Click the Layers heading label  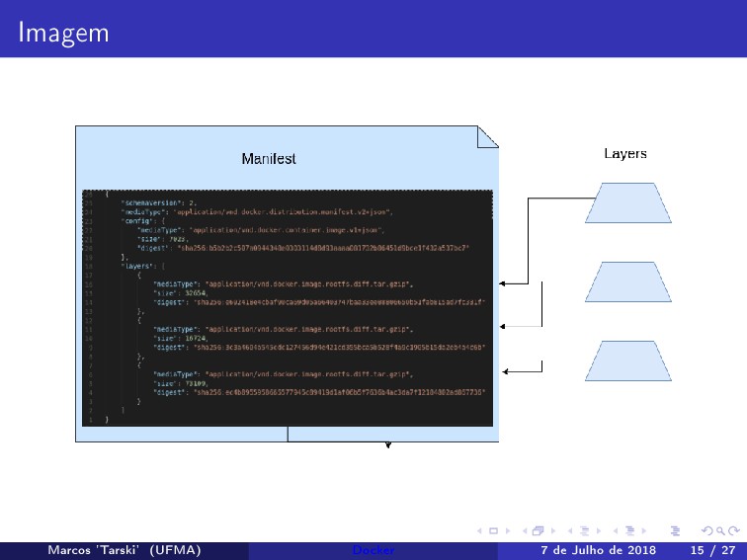pyautogui.click(x=625, y=154)
